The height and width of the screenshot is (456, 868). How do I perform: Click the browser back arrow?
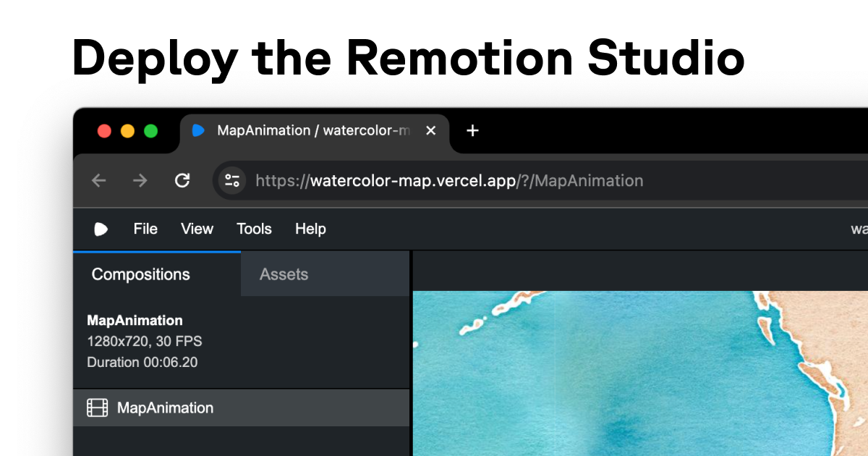tap(99, 181)
